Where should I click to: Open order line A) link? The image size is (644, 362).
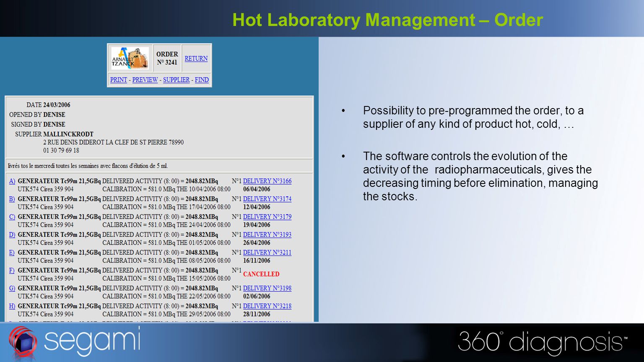[x=12, y=181]
